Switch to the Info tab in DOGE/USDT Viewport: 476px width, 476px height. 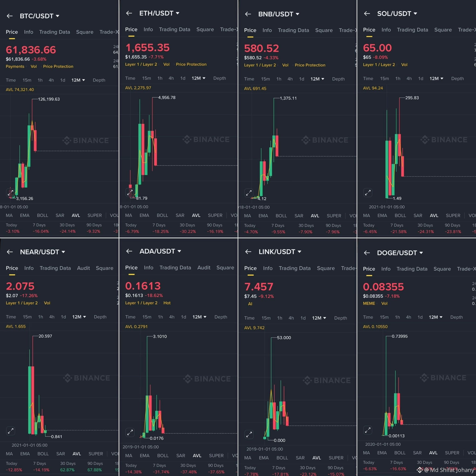click(386, 269)
